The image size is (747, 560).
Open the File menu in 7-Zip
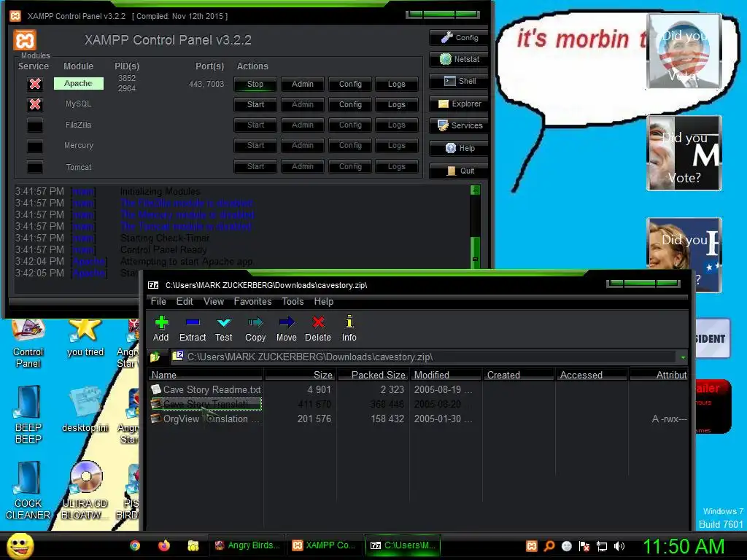click(x=158, y=301)
